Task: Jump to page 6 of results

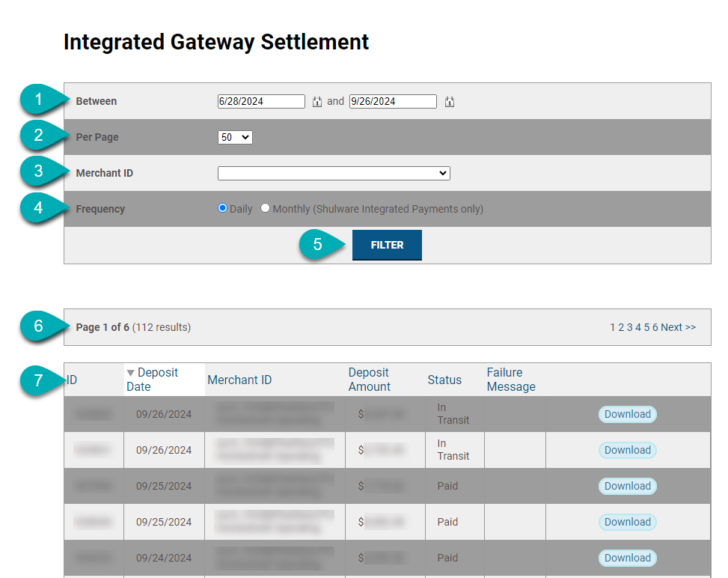Action: (655, 327)
